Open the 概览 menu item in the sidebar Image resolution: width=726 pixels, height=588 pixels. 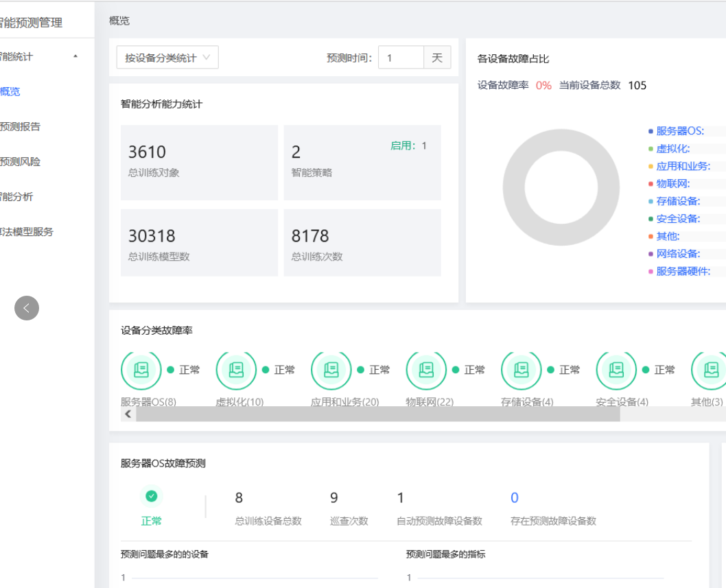point(10,92)
